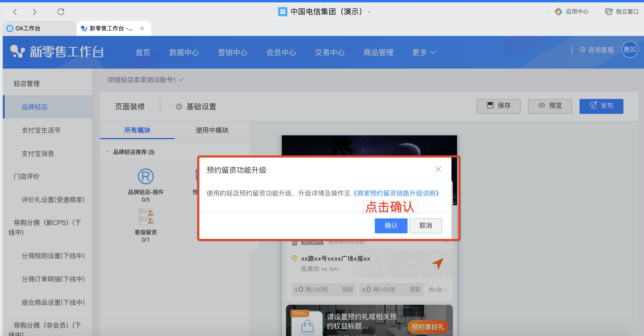Open 支付宝消息 in the sidebar
The height and width of the screenshot is (336, 644).
(38, 153)
